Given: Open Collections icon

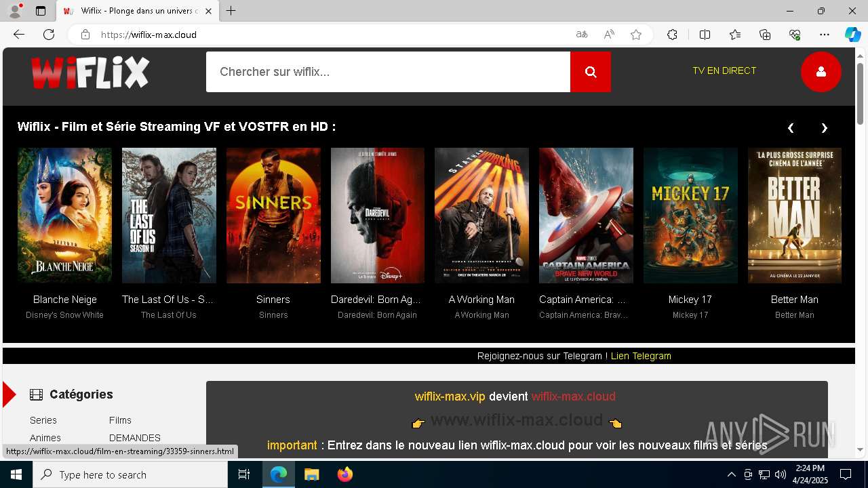Looking at the screenshot, I should (765, 35).
